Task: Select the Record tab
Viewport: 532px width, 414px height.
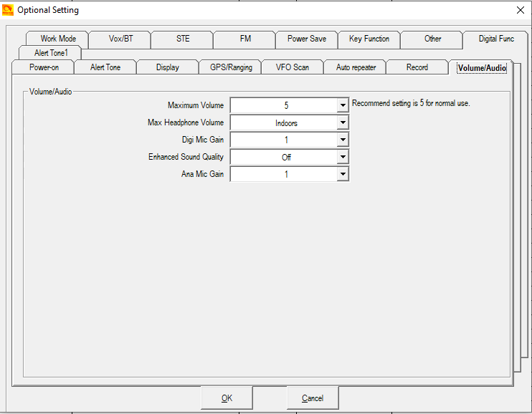Action: pos(417,67)
